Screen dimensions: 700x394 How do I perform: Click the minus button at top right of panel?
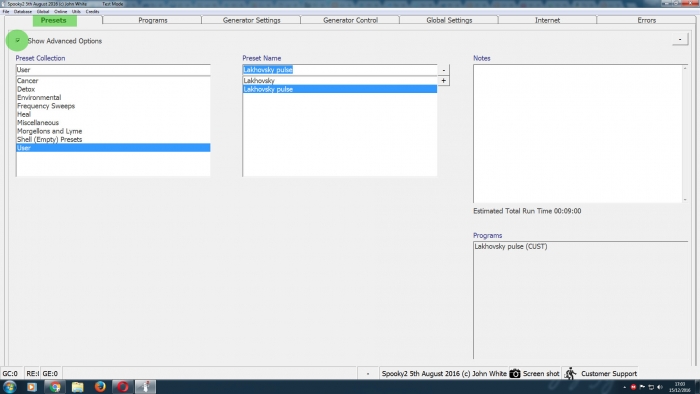(x=679, y=39)
